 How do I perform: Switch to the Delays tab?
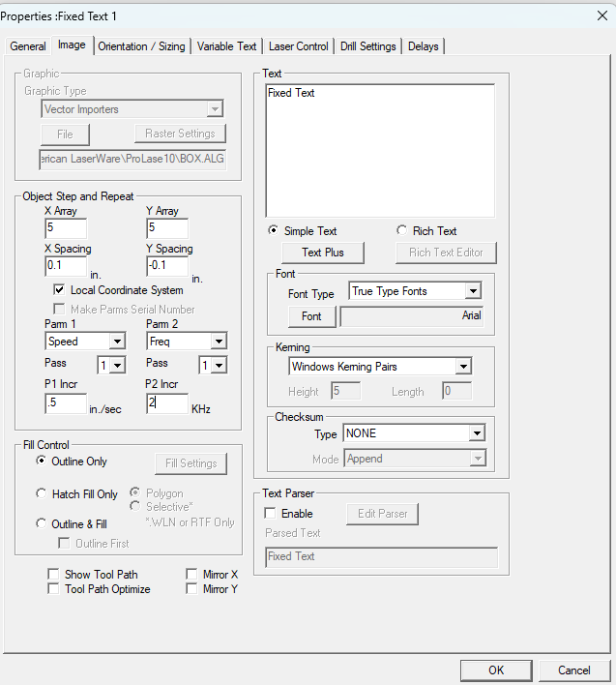(x=423, y=46)
